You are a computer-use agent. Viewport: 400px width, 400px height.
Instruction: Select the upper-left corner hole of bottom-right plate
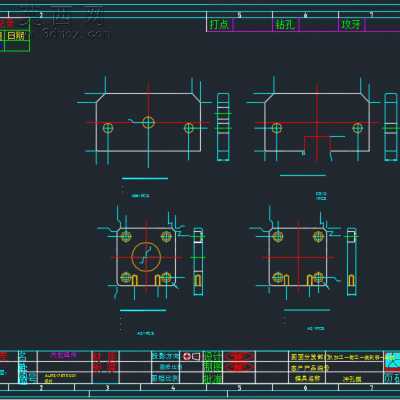point(278,236)
